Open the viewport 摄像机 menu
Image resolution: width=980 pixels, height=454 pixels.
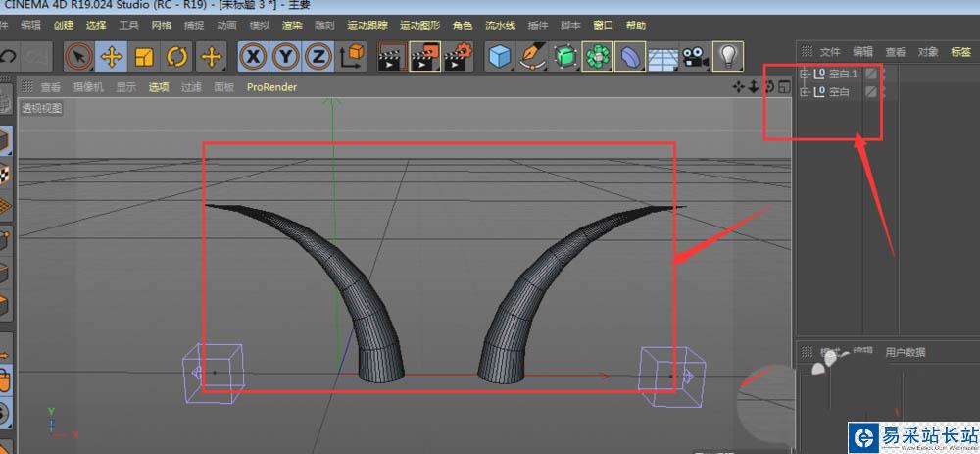click(88, 87)
